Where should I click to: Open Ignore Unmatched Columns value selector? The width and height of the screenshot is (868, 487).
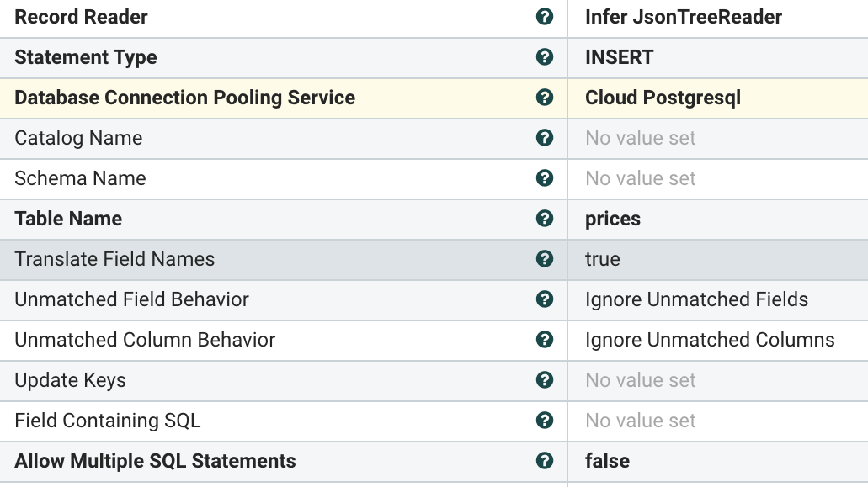point(710,340)
